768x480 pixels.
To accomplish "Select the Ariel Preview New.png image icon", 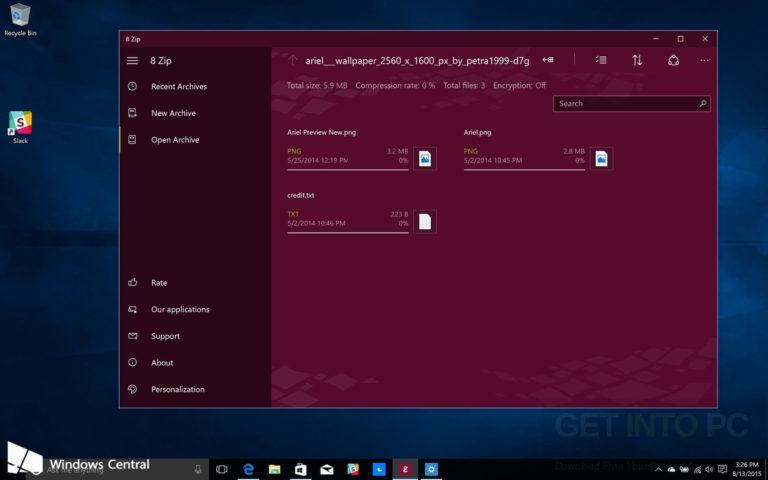I will (425, 159).
